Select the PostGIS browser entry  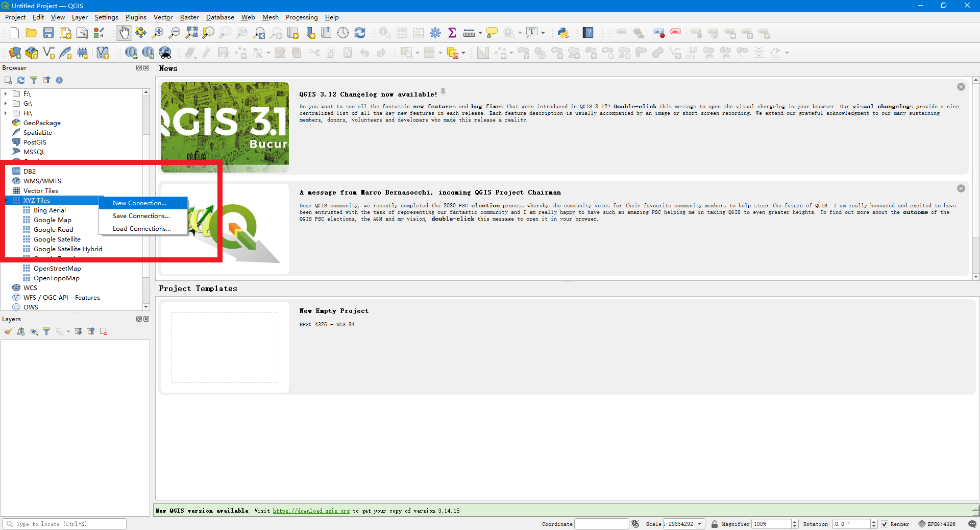pyautogui.click(x=35, y=142)
